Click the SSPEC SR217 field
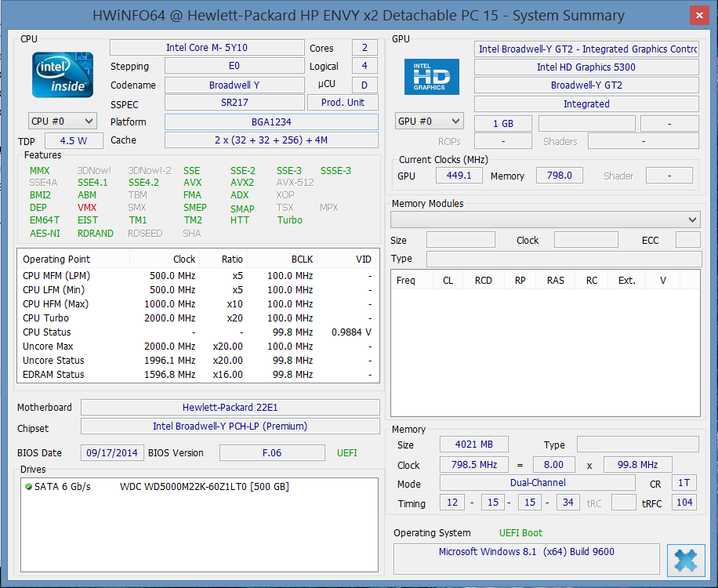 tap(234, 103)
